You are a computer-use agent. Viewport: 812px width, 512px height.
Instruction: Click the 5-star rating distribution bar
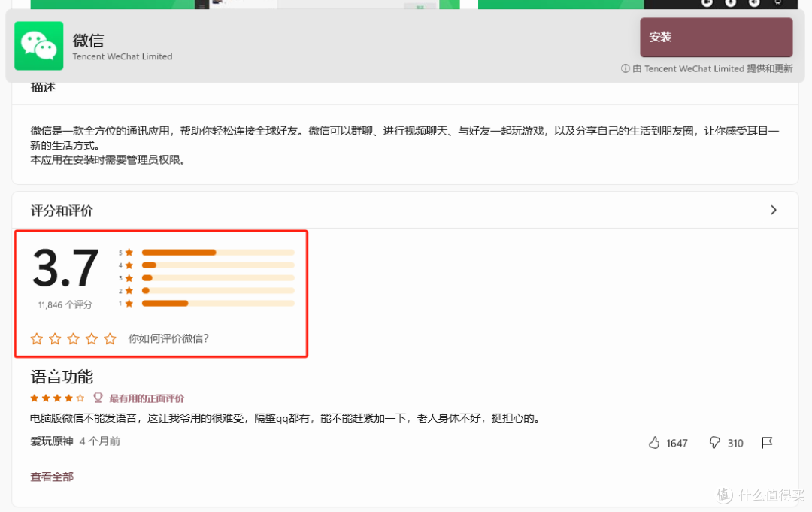tap(218, 252)
